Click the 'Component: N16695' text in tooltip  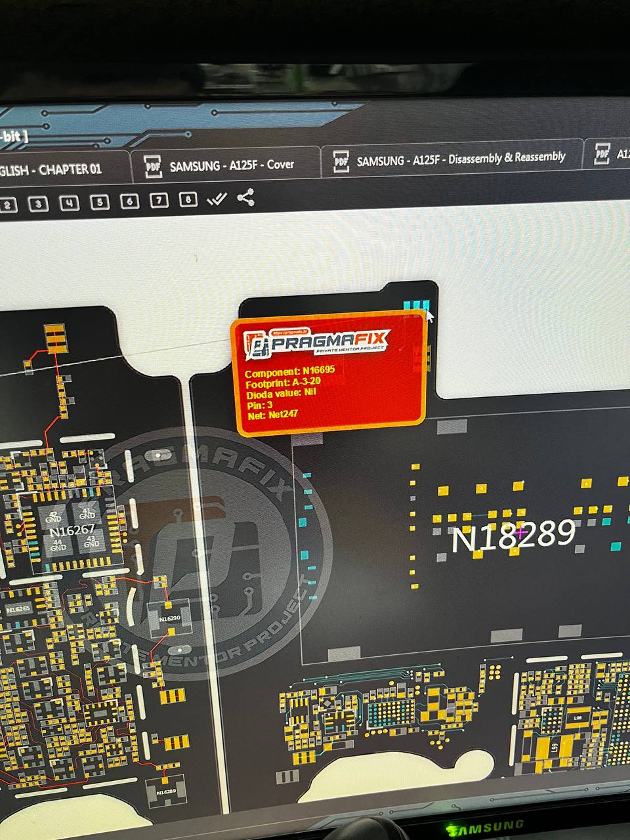pyautogui.click(x=289, y=371)
